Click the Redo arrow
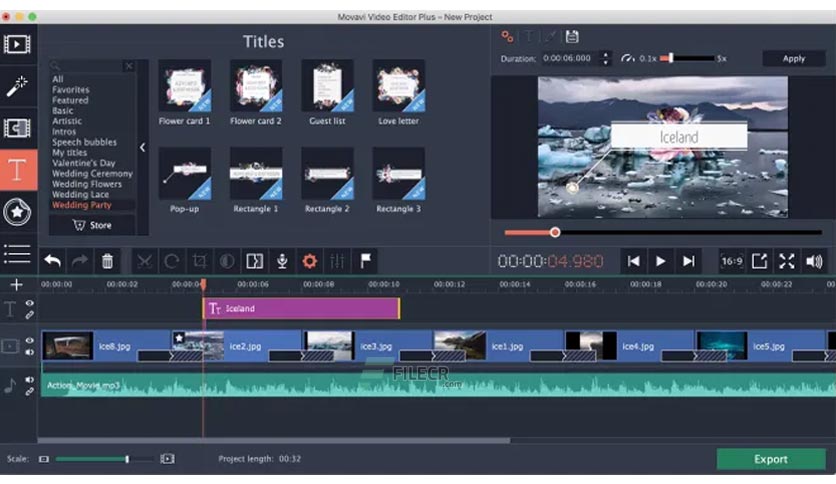 coord(80,261)
